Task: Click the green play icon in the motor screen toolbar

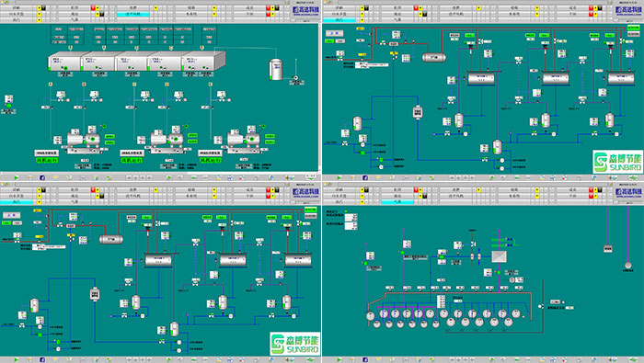Action: 17,177
